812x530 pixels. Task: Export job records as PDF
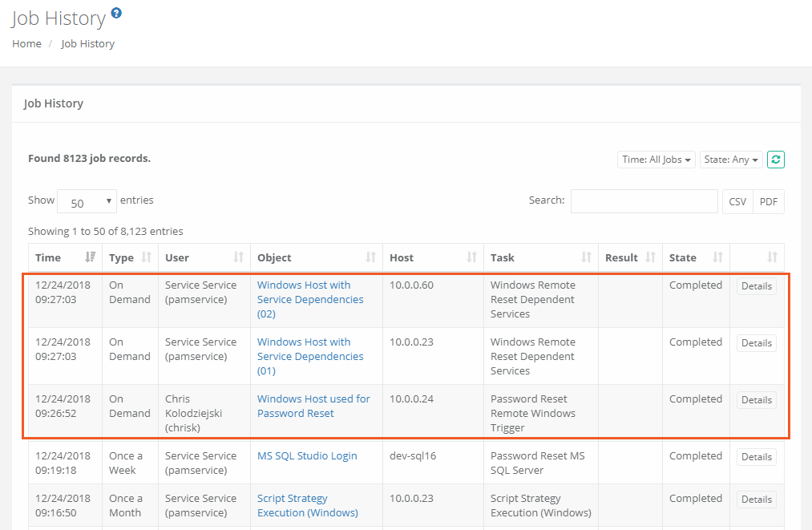click(x=768, y=201)
